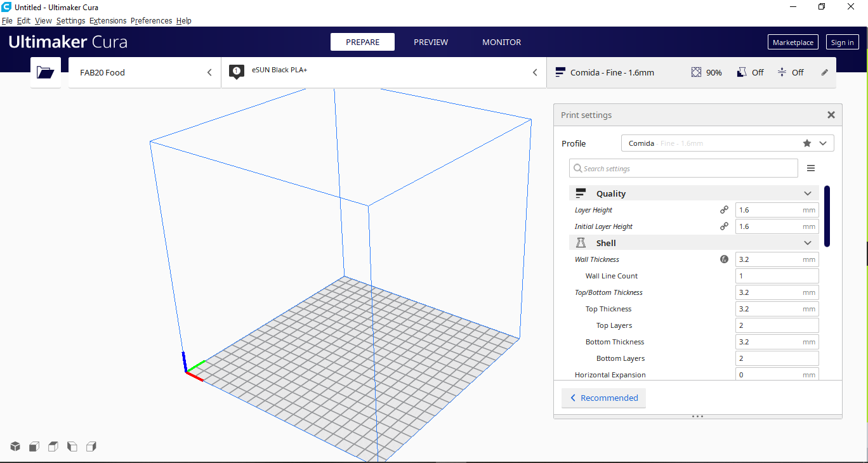This screenshot has height=463, width=868.
Task: Open the settings visibility hamburger menu
Action: click(811, 168)
